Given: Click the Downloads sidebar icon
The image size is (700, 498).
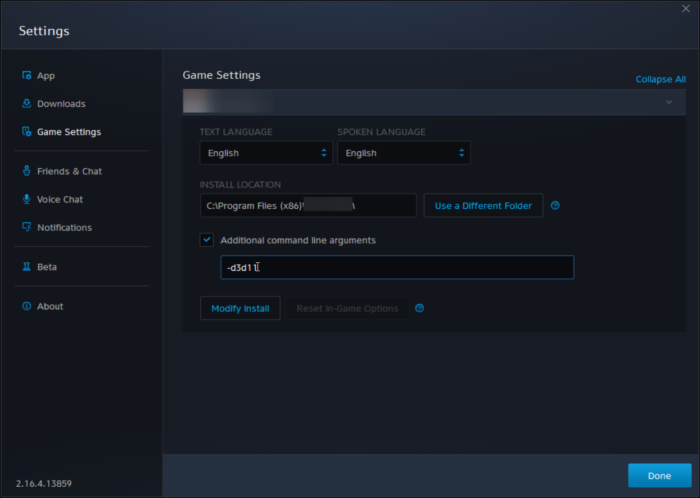Looking at the screenshot, I should [x=27, y=104].
